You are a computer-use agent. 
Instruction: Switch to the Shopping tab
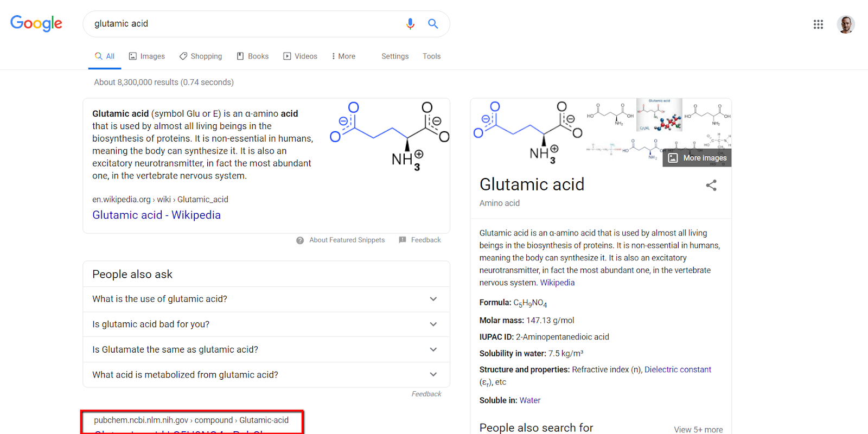(201, 56)
